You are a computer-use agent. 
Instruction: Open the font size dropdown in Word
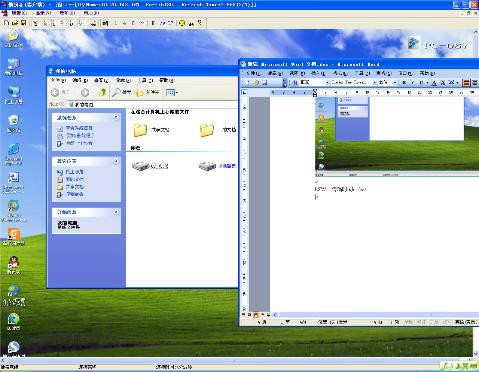[395, 82]
